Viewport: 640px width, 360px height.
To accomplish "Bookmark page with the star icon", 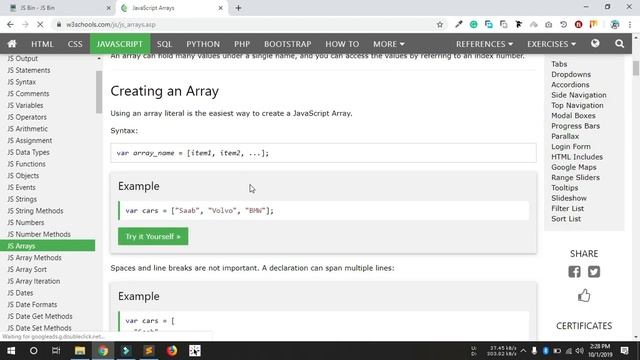I will coord(440,24).
